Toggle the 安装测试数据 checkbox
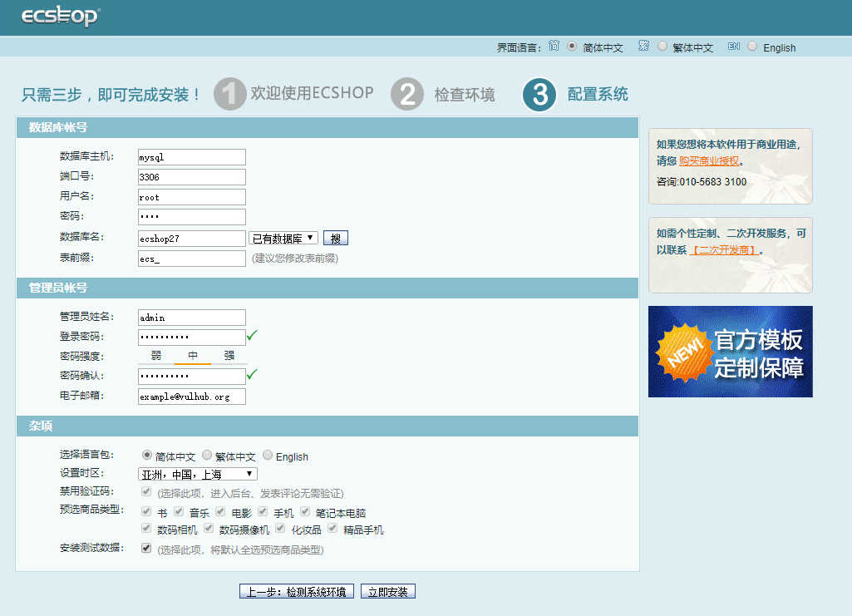 tap(146, 548)
